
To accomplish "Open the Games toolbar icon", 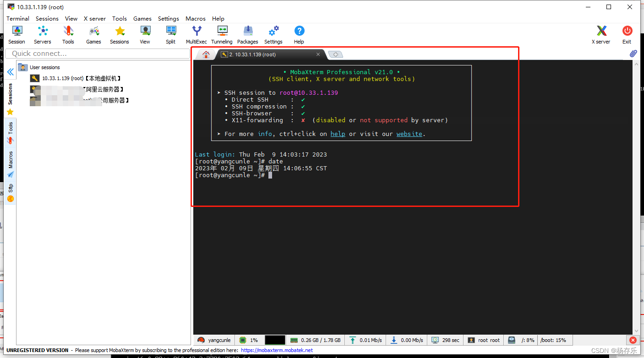I will click(x=94, y=35).
